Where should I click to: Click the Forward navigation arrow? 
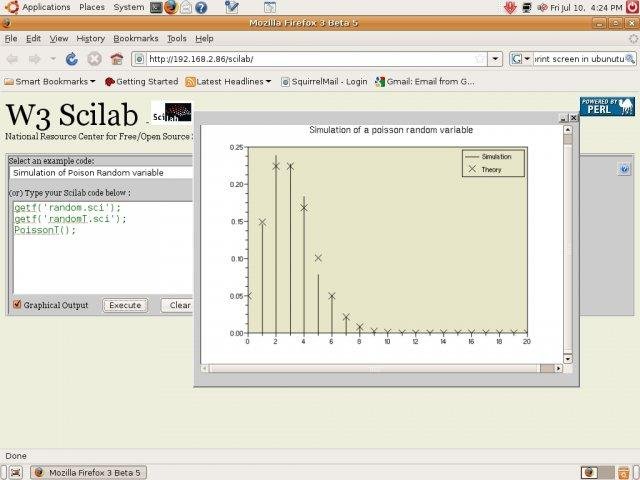pyautogui.click(x=35, y=59)
